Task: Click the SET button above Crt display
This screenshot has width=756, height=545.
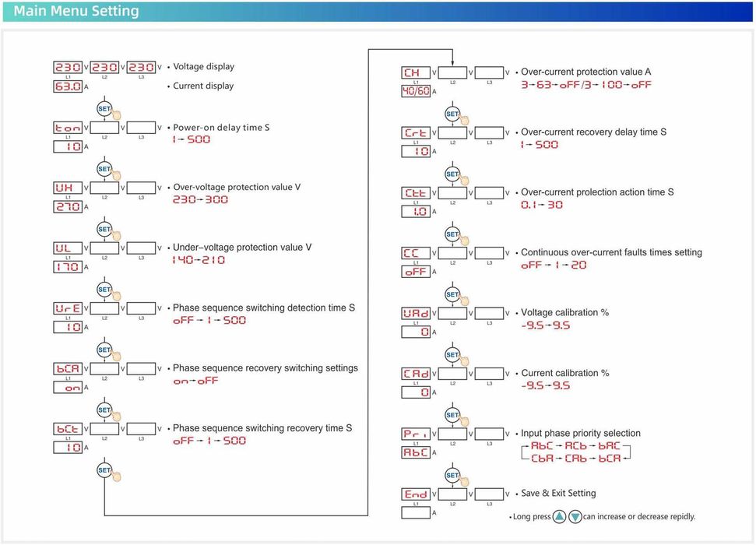Action: click(452, 114)
